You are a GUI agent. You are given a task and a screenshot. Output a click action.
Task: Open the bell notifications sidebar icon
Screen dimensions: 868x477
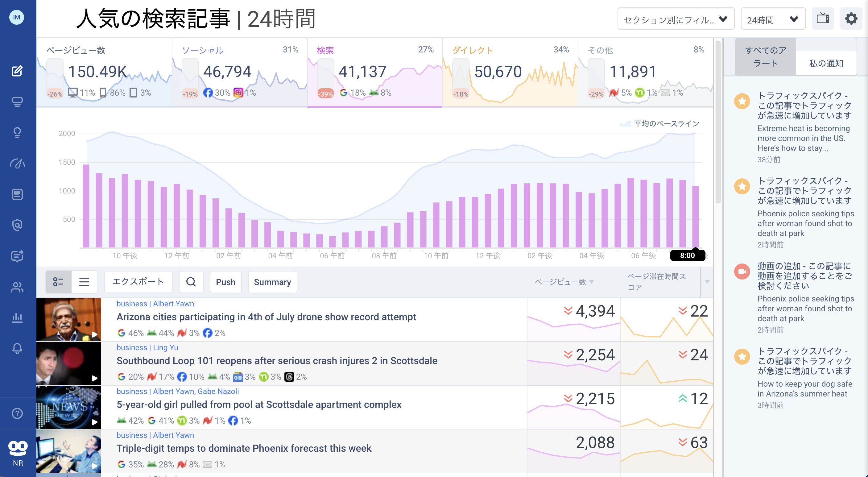[17, 348]
